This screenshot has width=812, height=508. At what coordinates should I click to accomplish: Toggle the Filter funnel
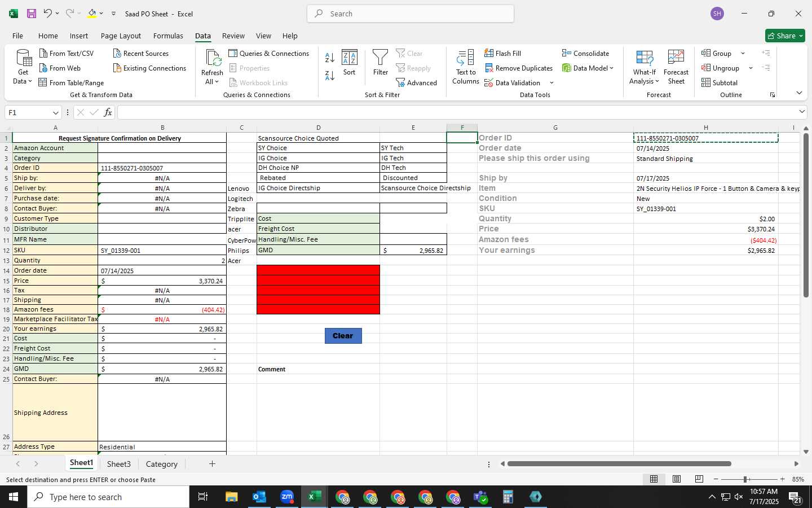coord(381,63)
